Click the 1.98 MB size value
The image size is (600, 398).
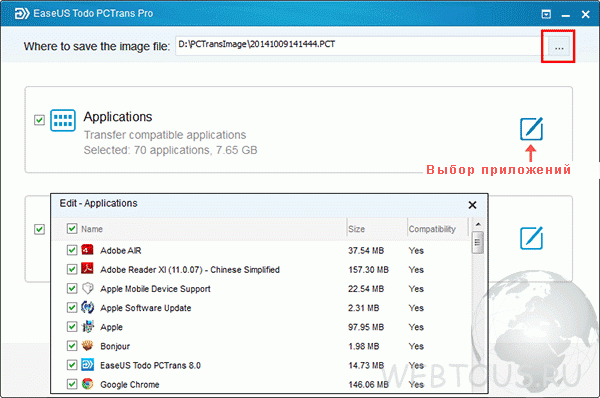[364, 346]
